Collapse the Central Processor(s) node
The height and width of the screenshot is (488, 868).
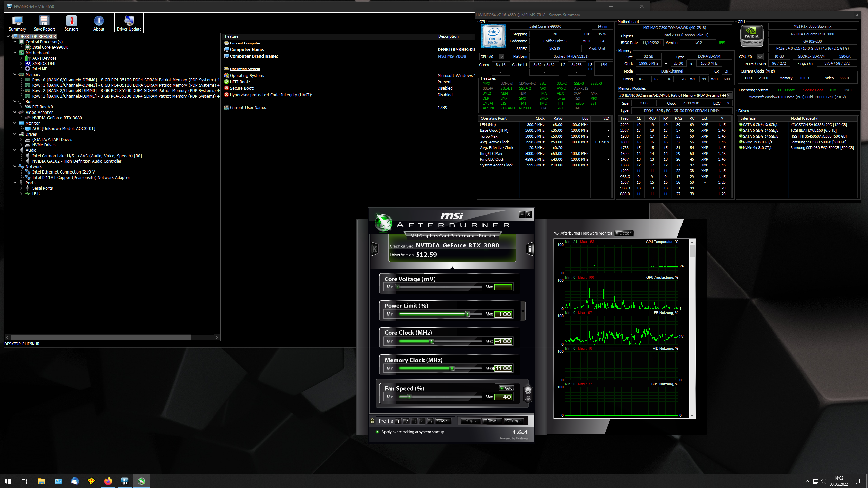(x=15, y=42)
